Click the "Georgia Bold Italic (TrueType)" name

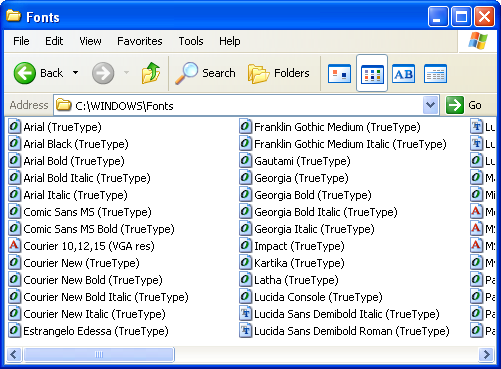[326, 212]
